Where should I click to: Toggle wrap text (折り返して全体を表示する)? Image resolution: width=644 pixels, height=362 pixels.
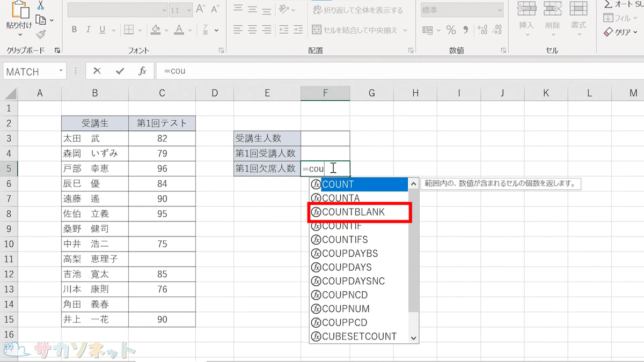click(x=357, y=10)
